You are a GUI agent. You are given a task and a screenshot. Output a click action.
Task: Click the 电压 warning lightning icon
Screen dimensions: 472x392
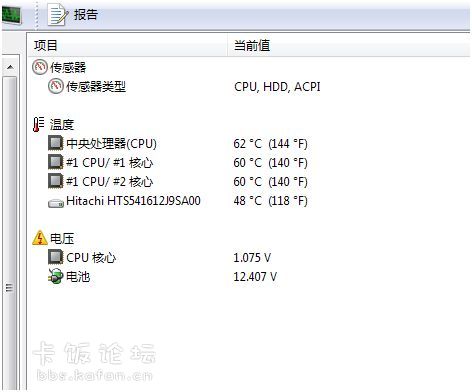[x=40, y=238]
